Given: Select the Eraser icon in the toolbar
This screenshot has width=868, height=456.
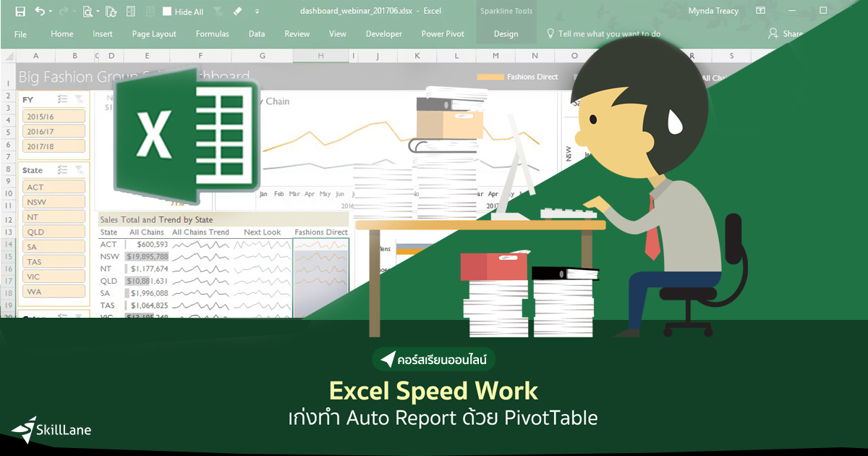Looking at the screenshot, I should coord(237,12).
